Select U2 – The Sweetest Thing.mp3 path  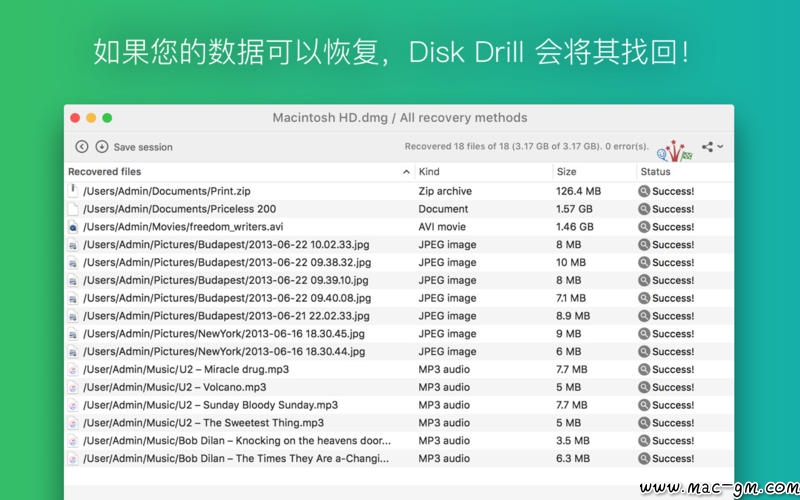(x=204, y=423)
